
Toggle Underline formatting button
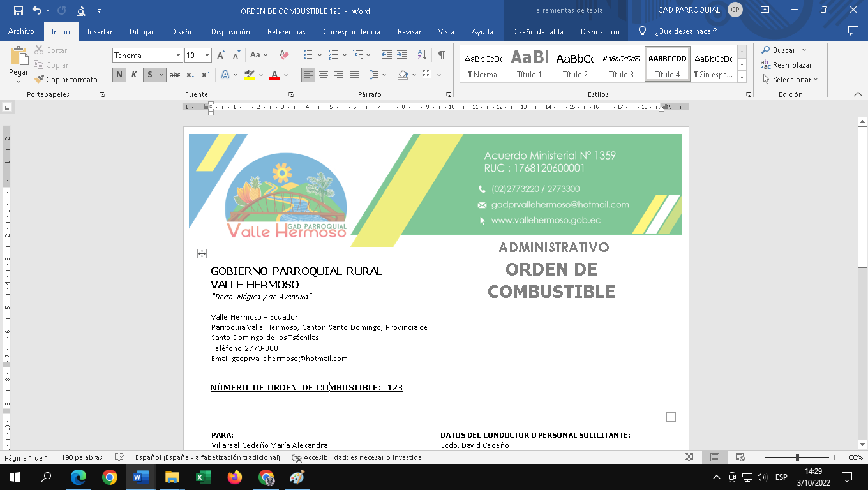150,75
